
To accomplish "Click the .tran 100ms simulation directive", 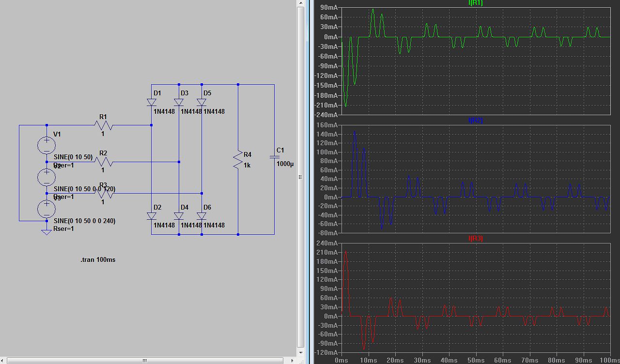I will pos(98,260).
